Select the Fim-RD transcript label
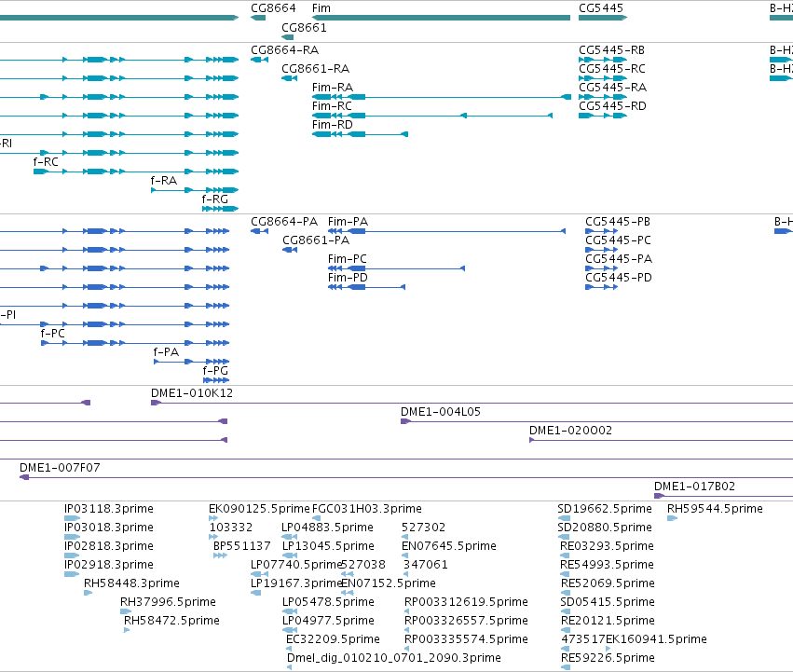Image resolution: width=793 pixels, height=672 pixels. click(x=333, y=125)
